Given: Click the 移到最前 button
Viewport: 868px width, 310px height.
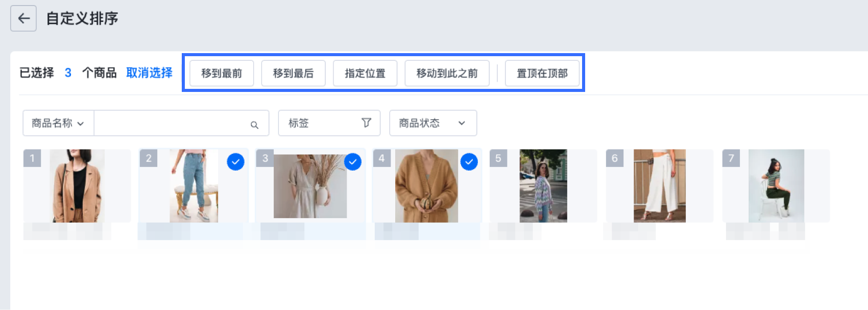Looking at the screenshot, I should click(222, 73).
